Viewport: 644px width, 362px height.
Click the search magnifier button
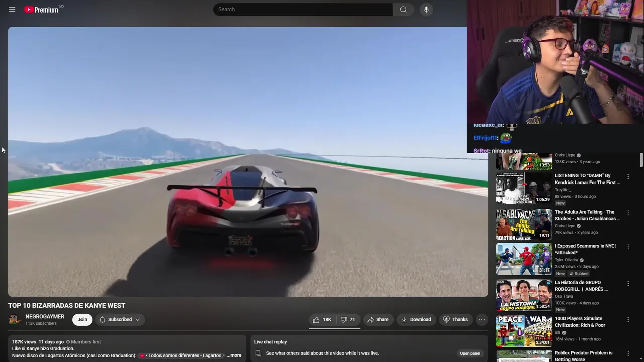click(x=403, y=9)
